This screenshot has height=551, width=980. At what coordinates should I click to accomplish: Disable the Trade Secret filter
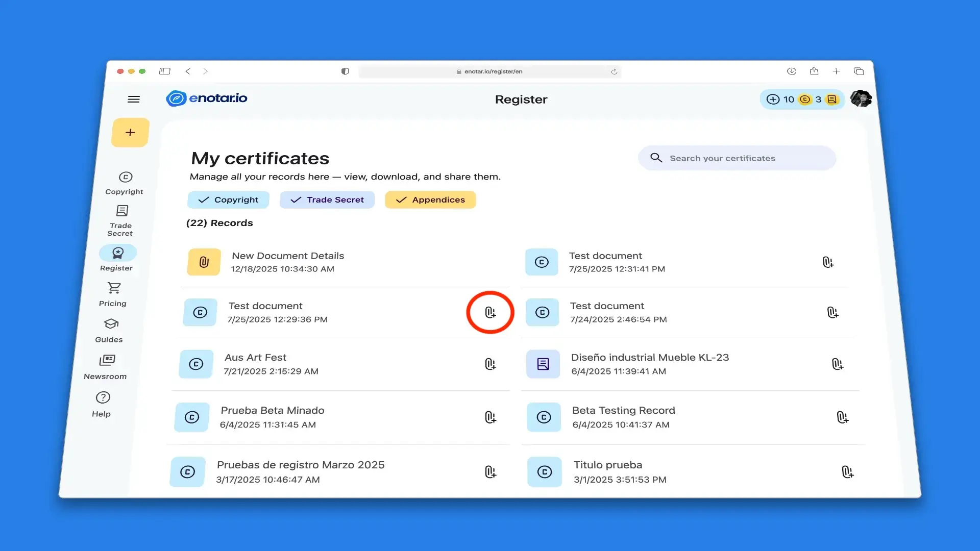click(x=327, y=199)
